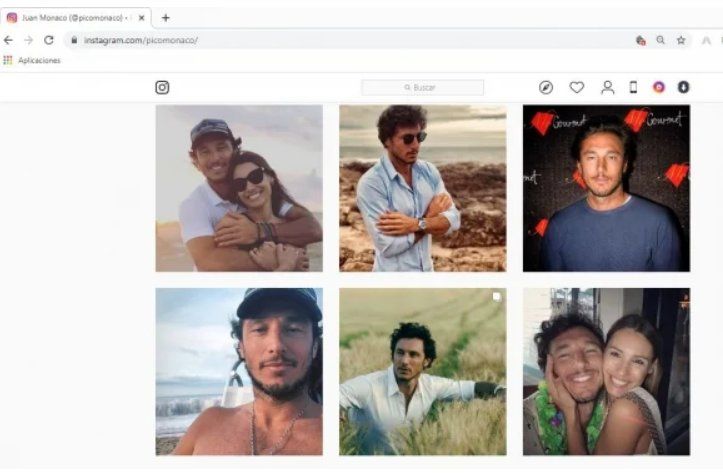Click the mobile phone icon

click(x=633, y=87)
